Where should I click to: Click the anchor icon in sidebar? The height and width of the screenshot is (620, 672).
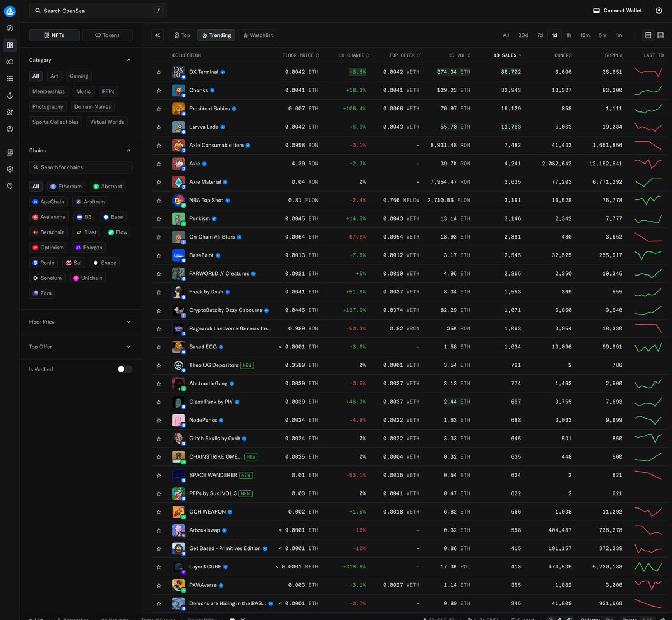pyautogui.click(x=10, y=96)
